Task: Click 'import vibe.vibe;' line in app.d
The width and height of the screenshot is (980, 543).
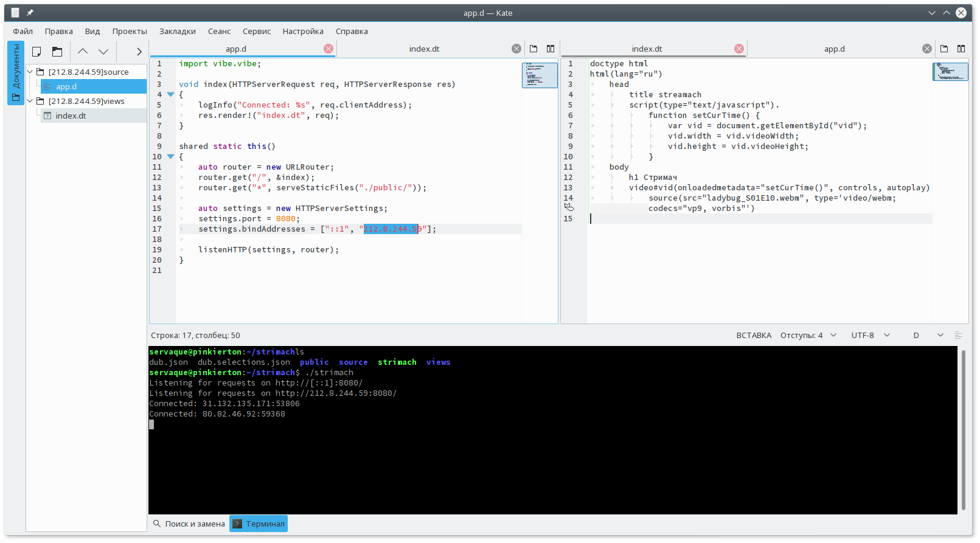Action: click(x=220, y=64)
